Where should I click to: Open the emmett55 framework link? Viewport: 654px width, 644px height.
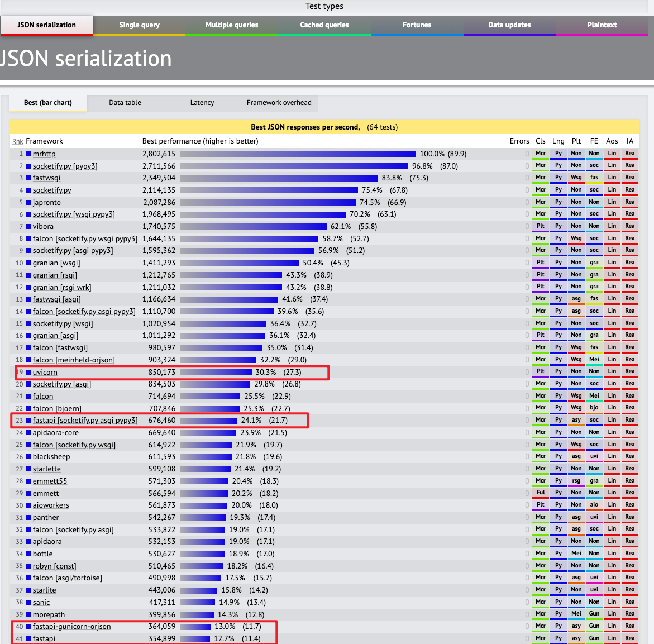pos(50,481)
